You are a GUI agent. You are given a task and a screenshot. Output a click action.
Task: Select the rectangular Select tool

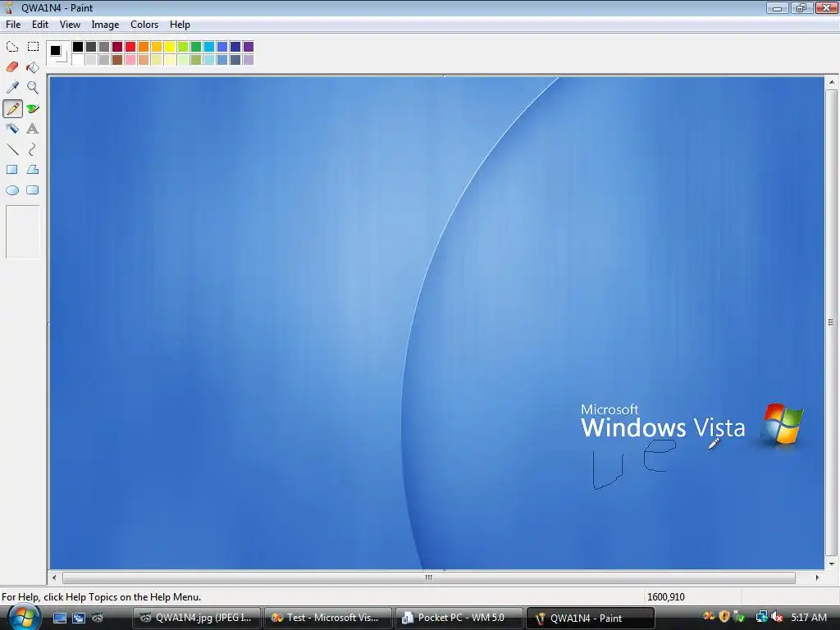pyautogui.click(x=33, y=47)
